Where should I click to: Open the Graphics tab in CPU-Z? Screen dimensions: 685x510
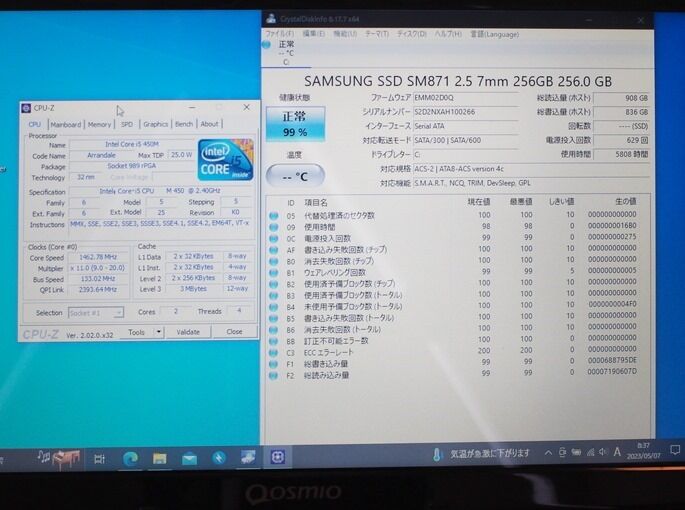[x=156, y=124]
